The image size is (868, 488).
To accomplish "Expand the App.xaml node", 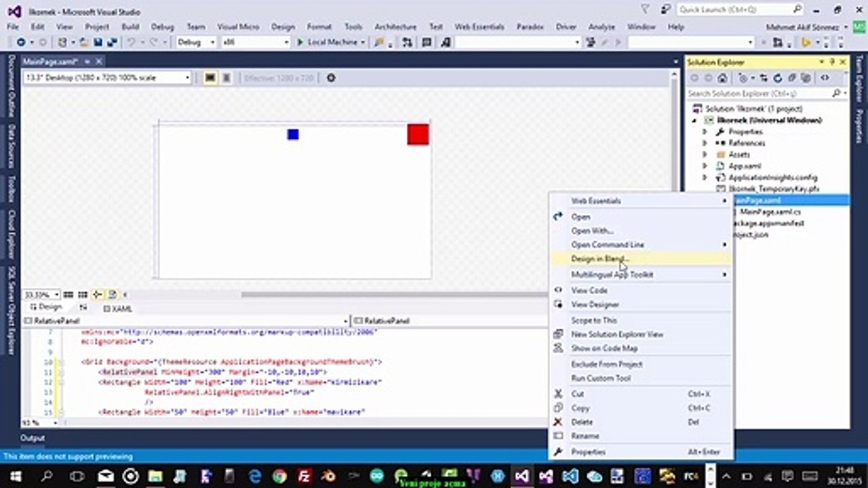I will (705, 166).
